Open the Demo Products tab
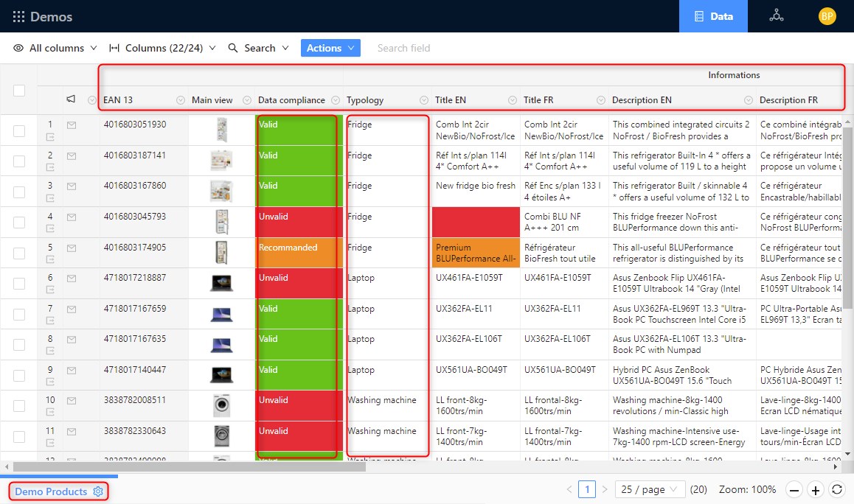The width and height of the screenshot is (854, 504). 51,491
